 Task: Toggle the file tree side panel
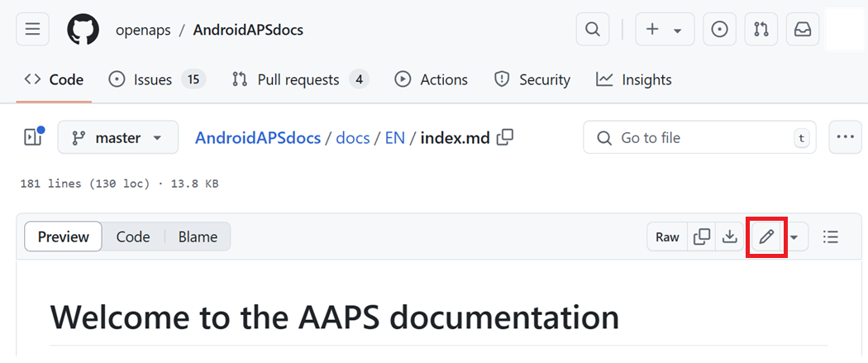33,137
